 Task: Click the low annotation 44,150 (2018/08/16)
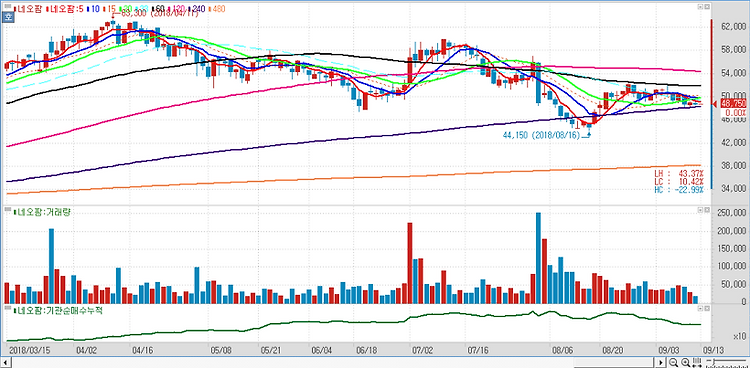(541, 136)
